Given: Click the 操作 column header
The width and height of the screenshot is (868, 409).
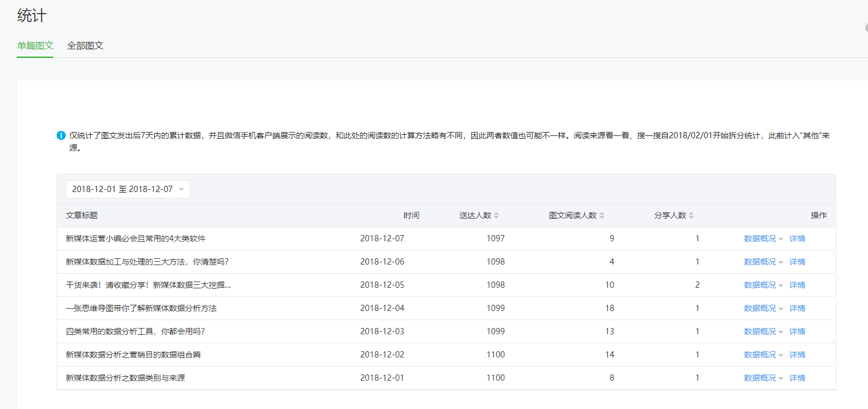Looking at the screenshot, I should (x=819, y=215).
